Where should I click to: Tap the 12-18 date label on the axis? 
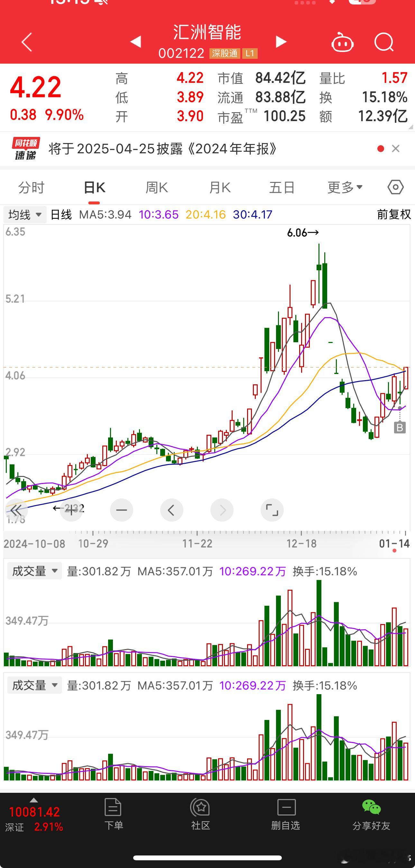click(x=301, y=543)
